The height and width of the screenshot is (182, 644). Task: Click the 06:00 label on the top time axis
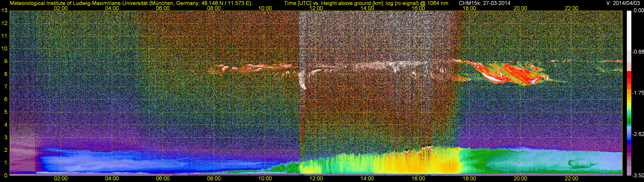[x=163, y=8]
